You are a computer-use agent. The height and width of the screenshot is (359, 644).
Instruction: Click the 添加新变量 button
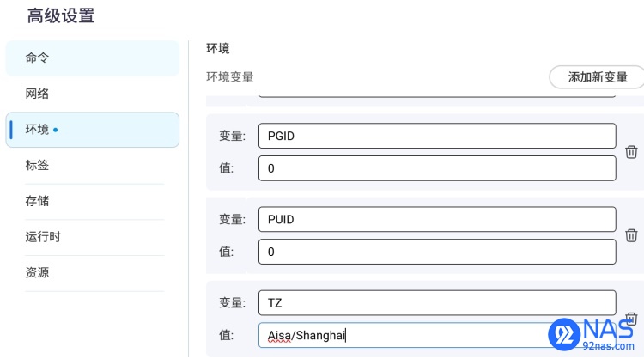[597, 76]
